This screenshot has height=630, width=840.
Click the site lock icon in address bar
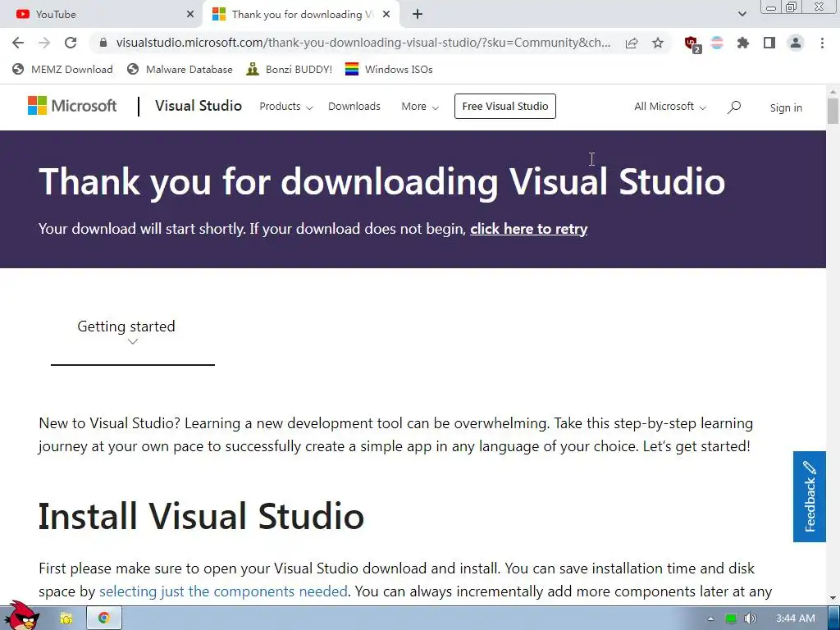coord(103,43)
